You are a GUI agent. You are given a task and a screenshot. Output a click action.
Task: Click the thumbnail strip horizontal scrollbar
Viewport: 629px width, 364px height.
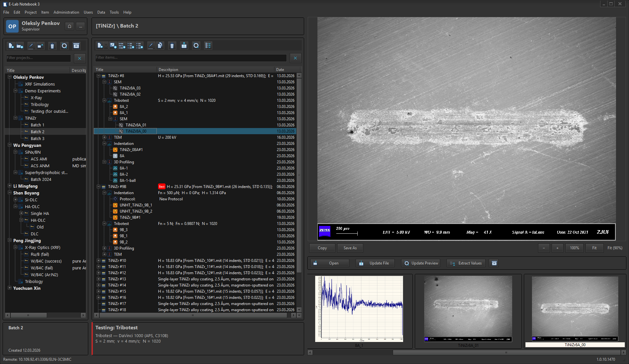click(506, 352)
